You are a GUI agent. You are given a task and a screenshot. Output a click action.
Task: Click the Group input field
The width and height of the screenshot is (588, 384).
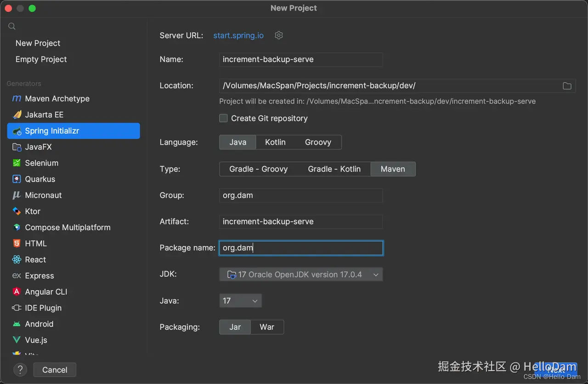point(301,195)
